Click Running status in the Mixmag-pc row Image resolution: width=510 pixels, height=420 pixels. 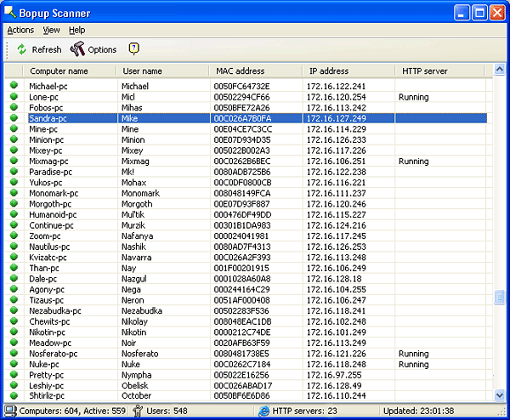(414, 162)
